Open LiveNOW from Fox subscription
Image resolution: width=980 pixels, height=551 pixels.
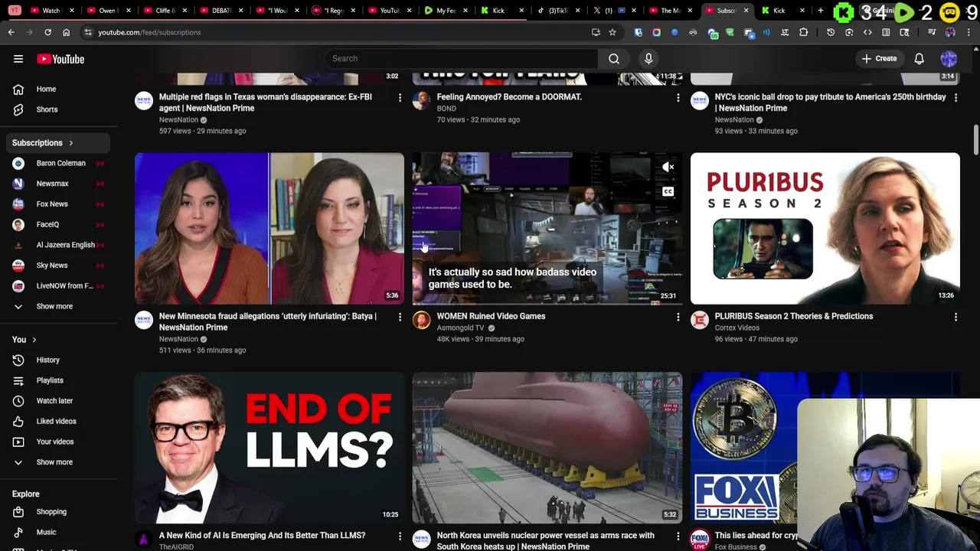[60, 285]
